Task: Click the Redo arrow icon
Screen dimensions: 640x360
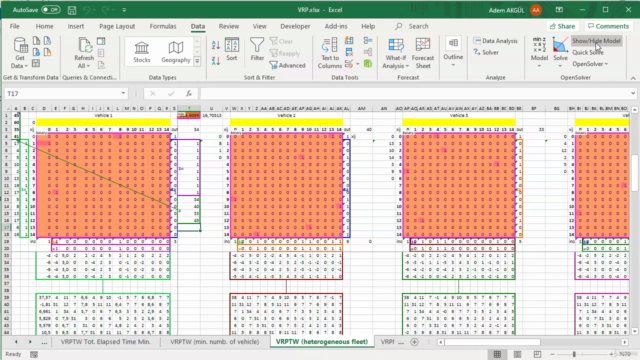Action: pyautogui.click(x=105, y=10)
